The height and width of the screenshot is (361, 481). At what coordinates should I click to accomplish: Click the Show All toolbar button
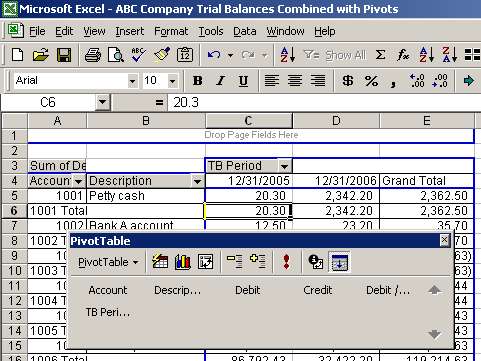pyautogui.click(x=346, y=55)
